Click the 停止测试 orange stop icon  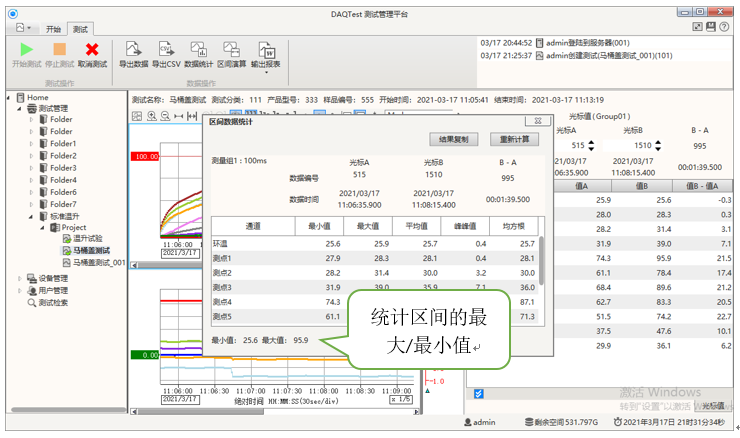59,48
